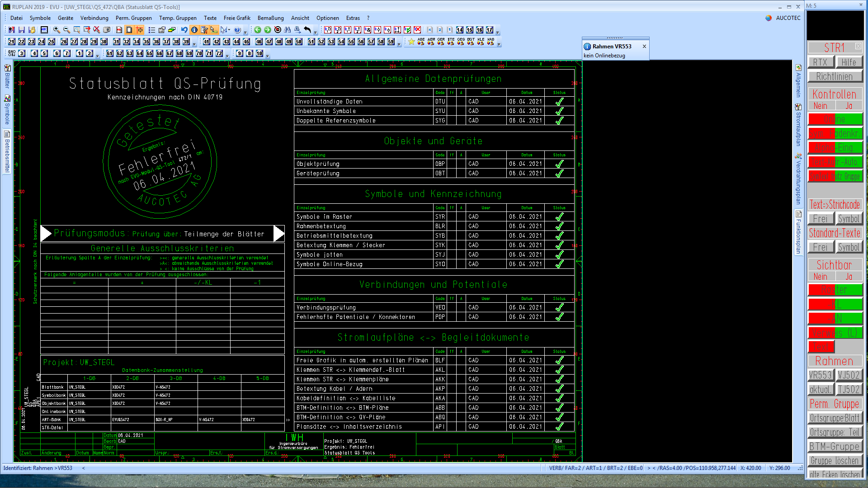The height and width of the screenshot is (488, 868).
Task: Click the ABE symbol group icon
Action: 421,42
